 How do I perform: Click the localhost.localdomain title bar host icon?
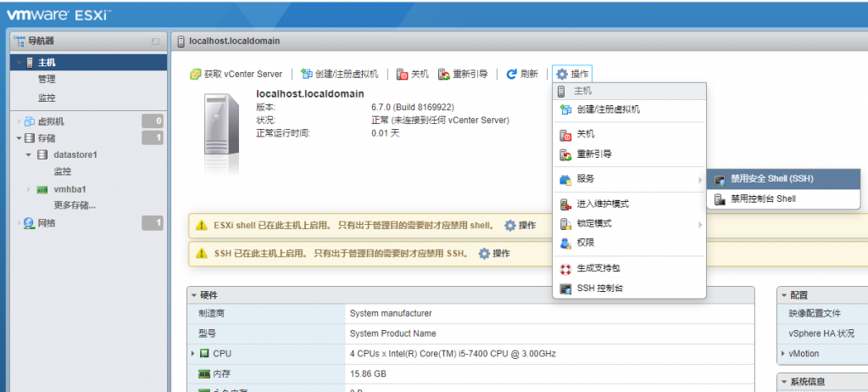click(181, 42)
